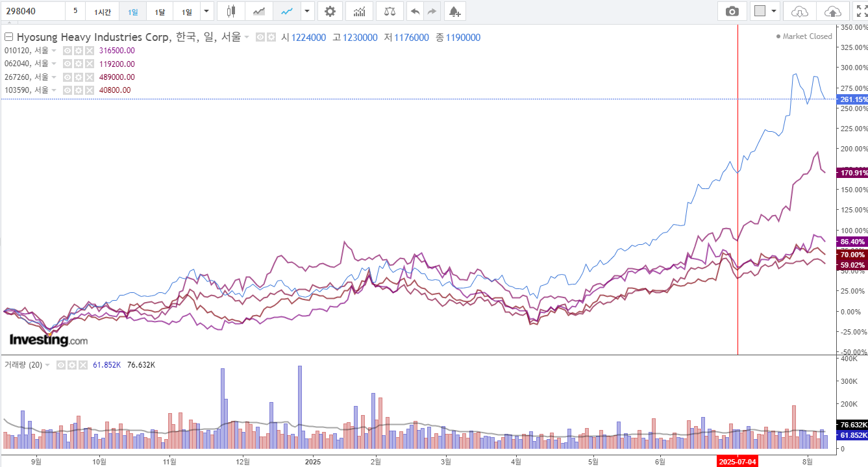Select the candlestick chart style icon
The height and width of the screenshot is (467, 868).
tap(231, 12)
